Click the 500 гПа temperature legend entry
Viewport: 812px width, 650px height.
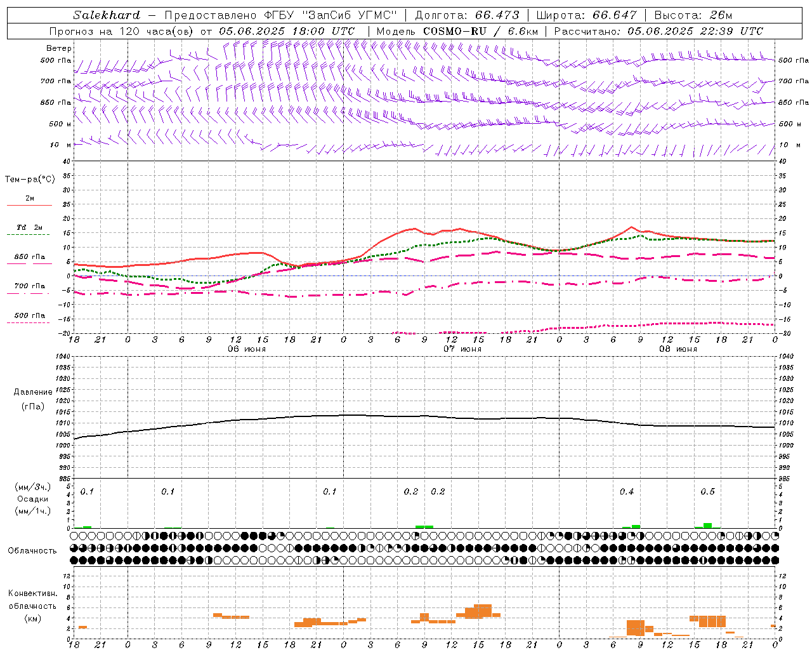tap(30, 315)
